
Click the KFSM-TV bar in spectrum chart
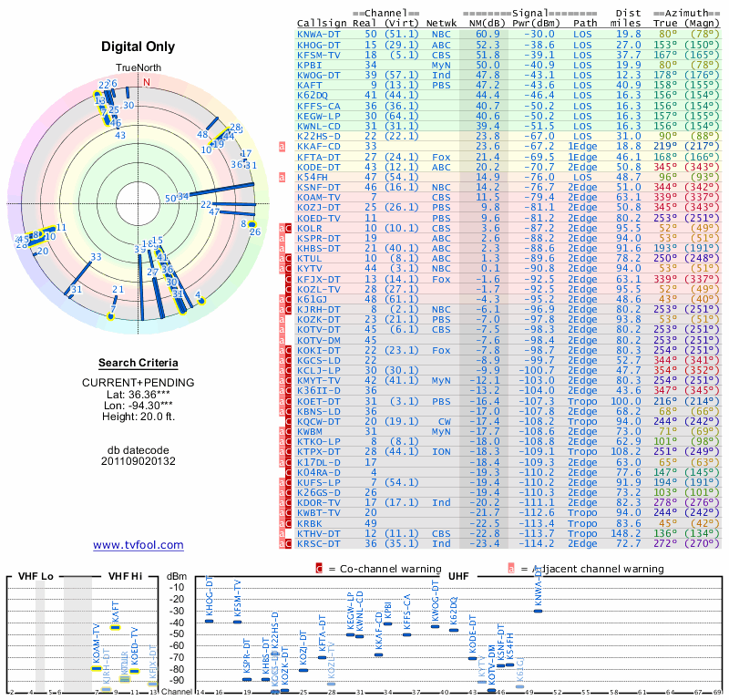tap(237, 622)
